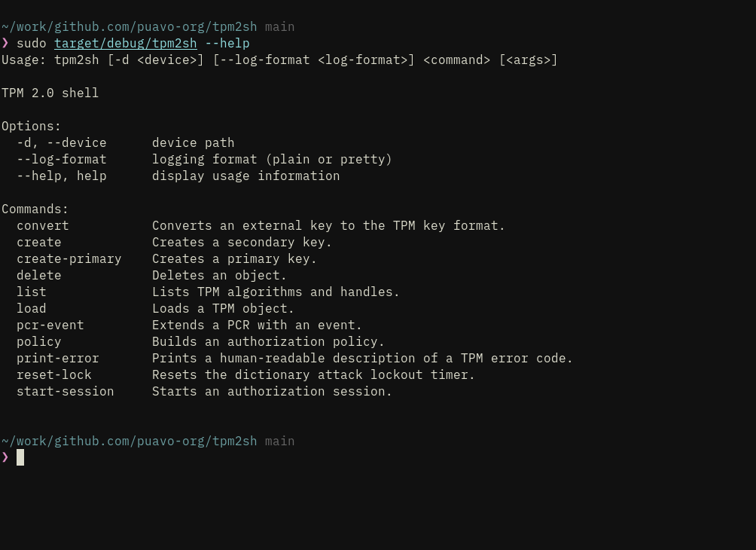The image size is (756, 550).
Task: Click the reset-lock command name
Action: click(x=54, y=375)
